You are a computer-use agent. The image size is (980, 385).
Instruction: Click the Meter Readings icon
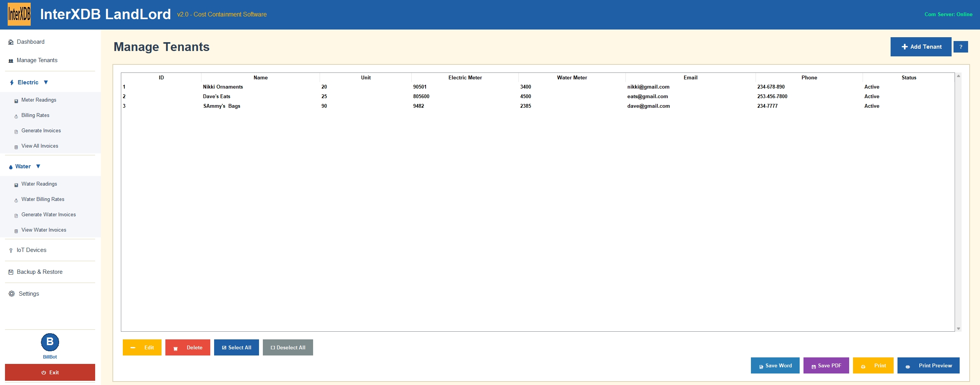pyautogui.click(x=16, y=101)
